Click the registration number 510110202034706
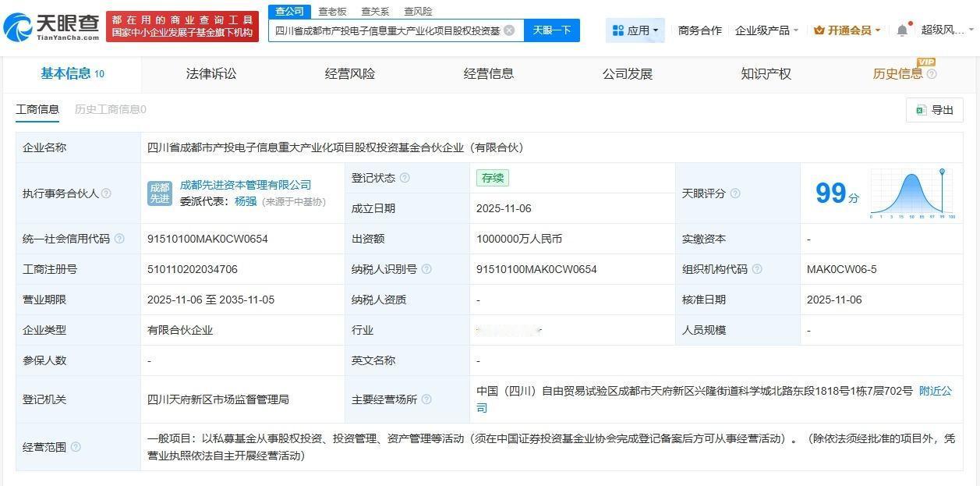Viewport: 980px width, 486px height. [x=193, y=269]
